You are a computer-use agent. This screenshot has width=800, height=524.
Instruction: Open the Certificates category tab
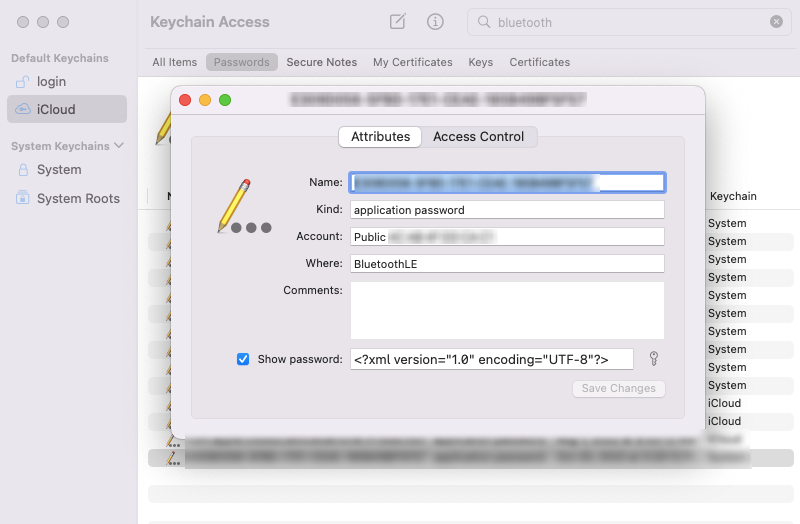pyautogui.click(x=539, y=62)
